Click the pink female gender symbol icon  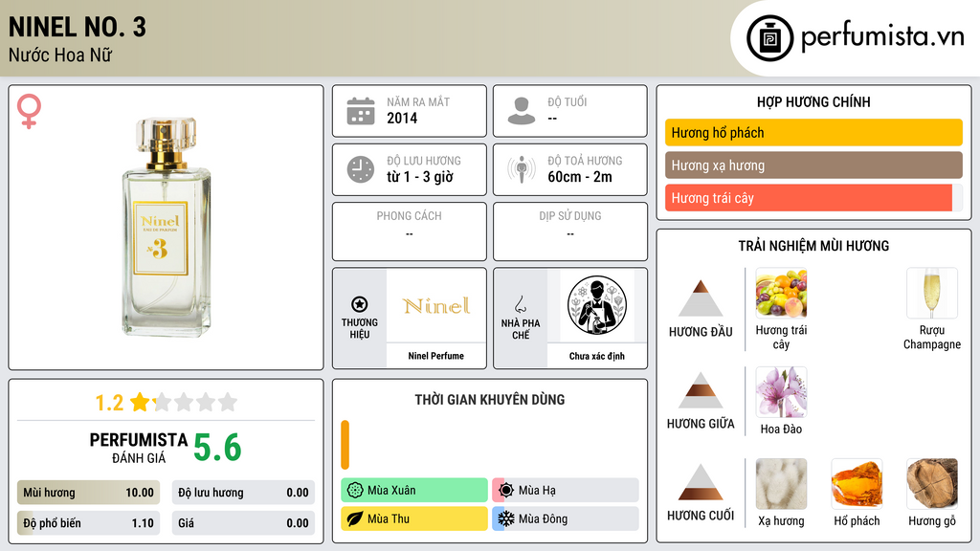point(29,111)
